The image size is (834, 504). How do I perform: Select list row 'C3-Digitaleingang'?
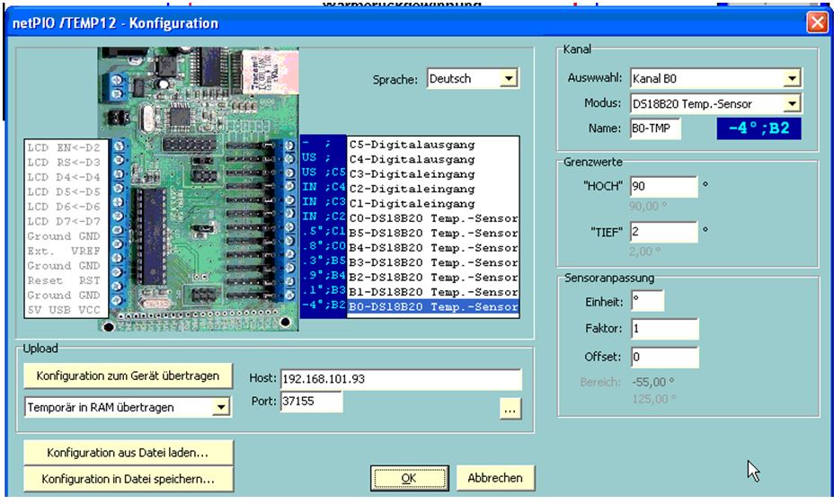(x=433, y=174)
